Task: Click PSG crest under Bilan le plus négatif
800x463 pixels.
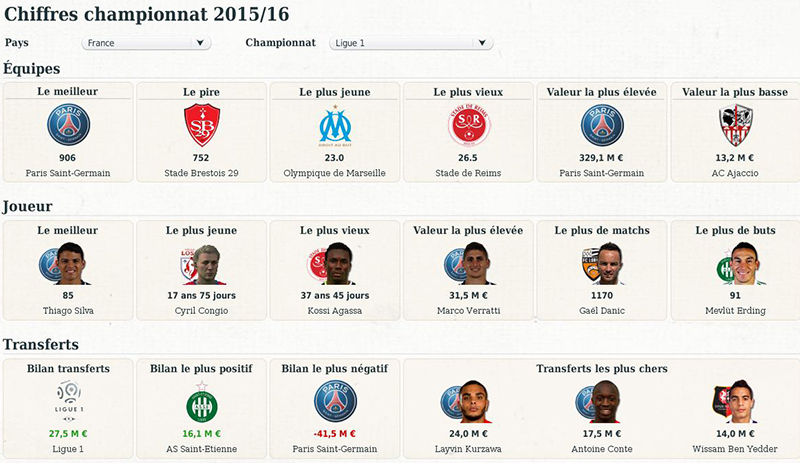Action: (335, 401)
